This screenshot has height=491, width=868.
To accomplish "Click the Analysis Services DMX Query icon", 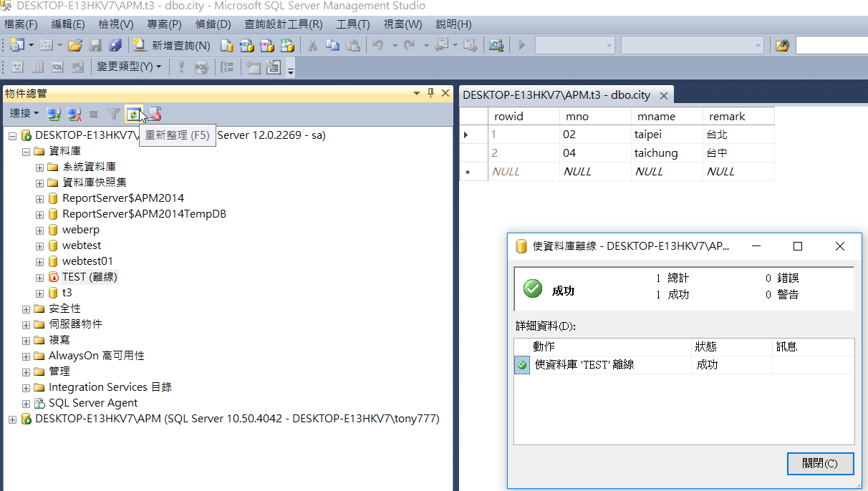I will [x=267, y=45].
